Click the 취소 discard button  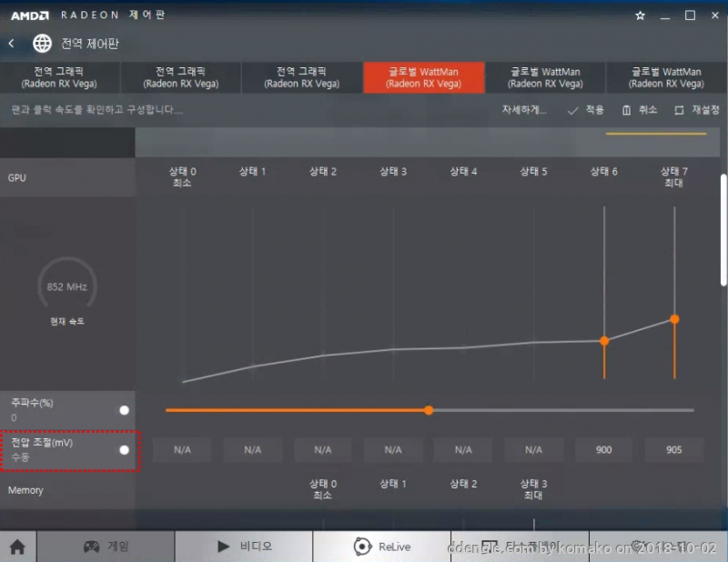pyautogui.click(x=640, y=110)
